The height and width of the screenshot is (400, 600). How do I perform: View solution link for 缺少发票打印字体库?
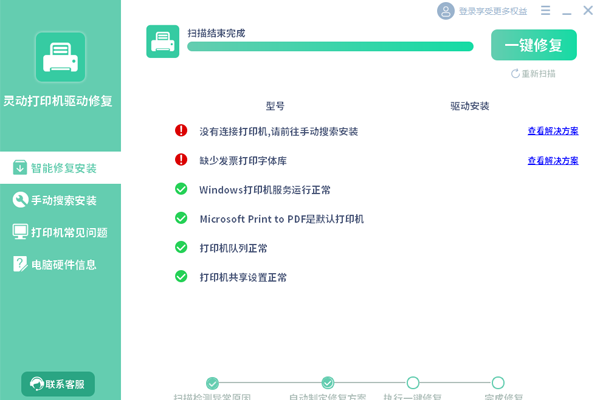click(x=552, y=160)
